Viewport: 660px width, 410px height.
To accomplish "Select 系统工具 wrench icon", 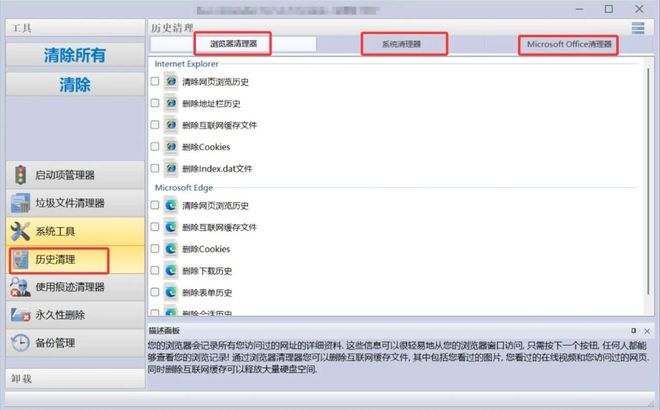I will [x=20, y=231].
